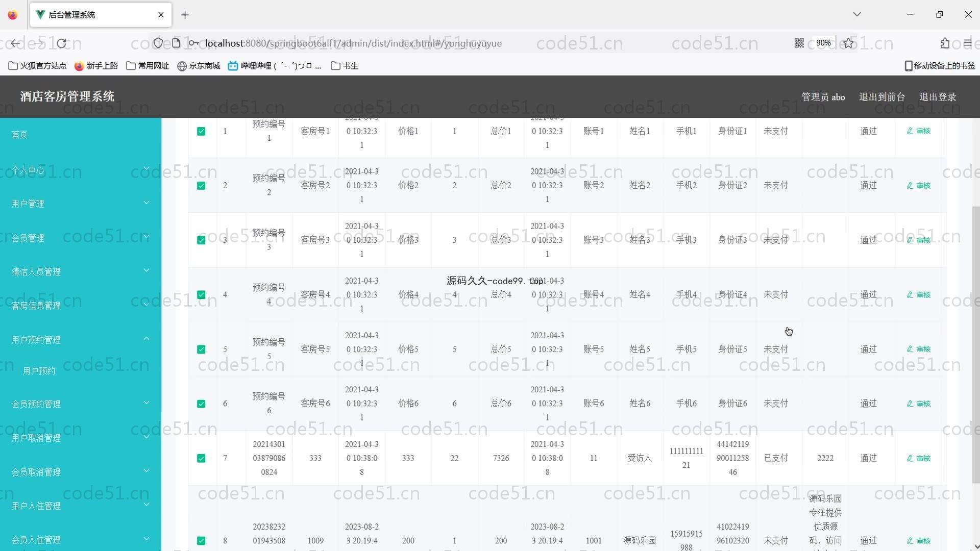Uncheck the checkbox for row 5
The width and height of the screenshot is (980, 551).
pyautogui.click(x=201, y=349)
